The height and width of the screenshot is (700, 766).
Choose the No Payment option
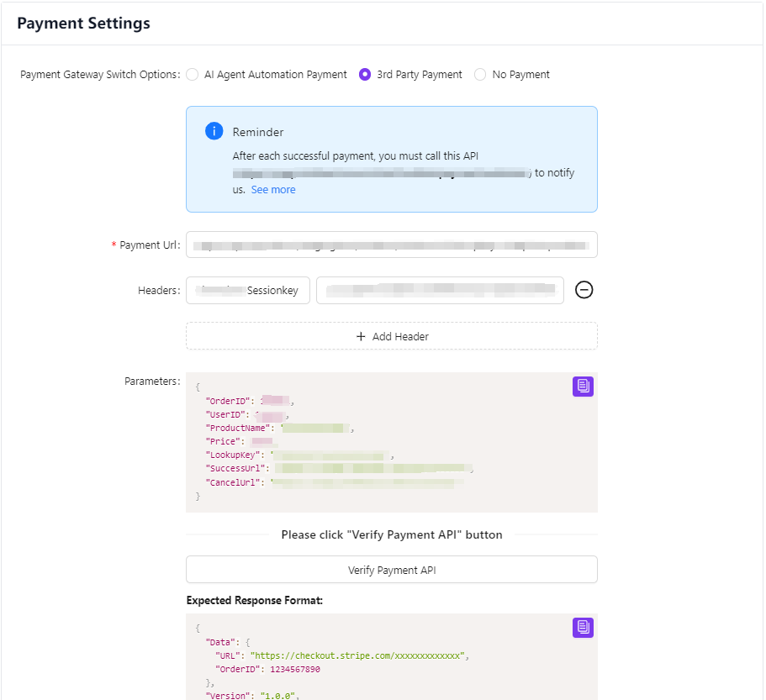[x=480, y=75]
